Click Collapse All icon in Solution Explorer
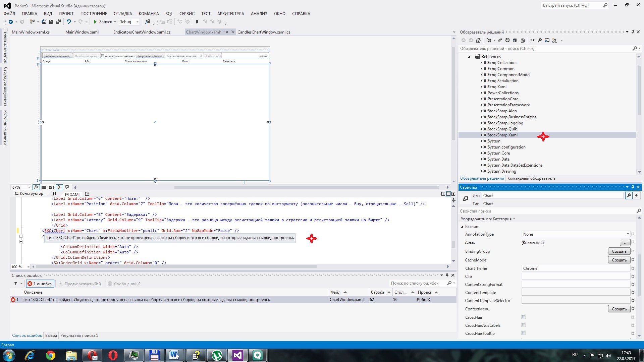644x362 pixels. 515,40
